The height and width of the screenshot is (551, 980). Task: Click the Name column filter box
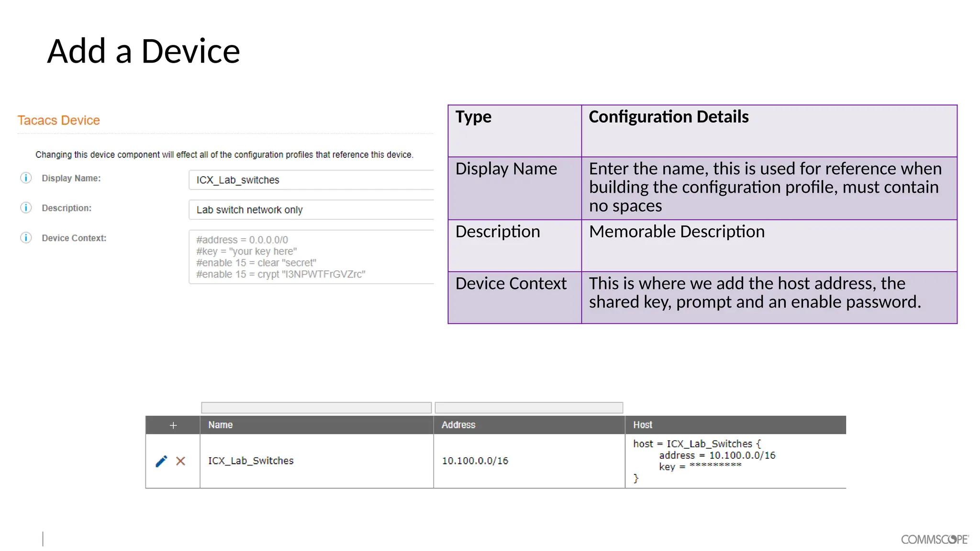(316, 408)
